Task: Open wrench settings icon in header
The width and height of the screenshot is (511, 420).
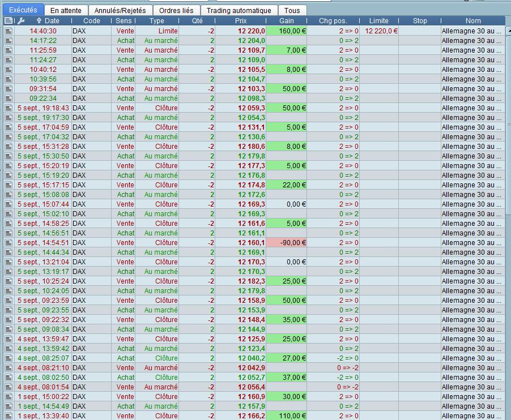Action: (21, 21)
